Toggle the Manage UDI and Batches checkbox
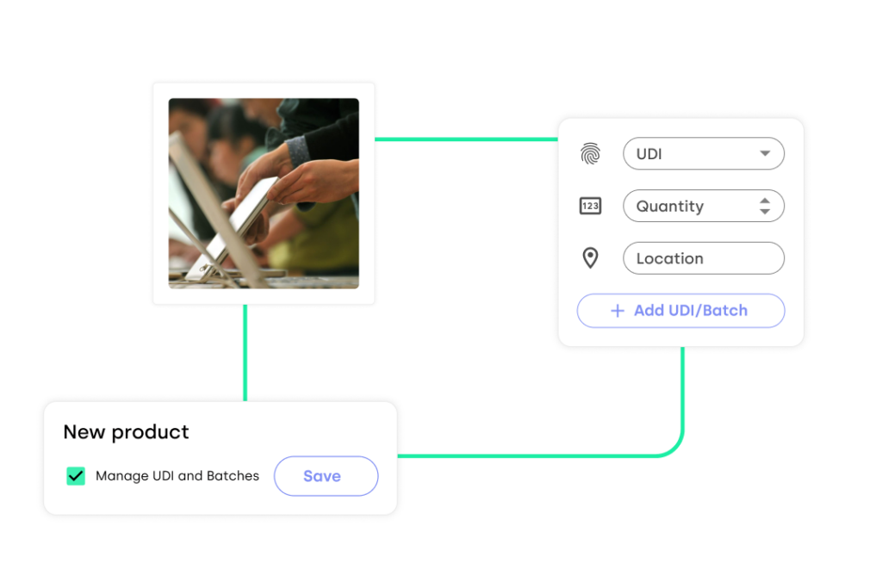 tap(75, 475)
